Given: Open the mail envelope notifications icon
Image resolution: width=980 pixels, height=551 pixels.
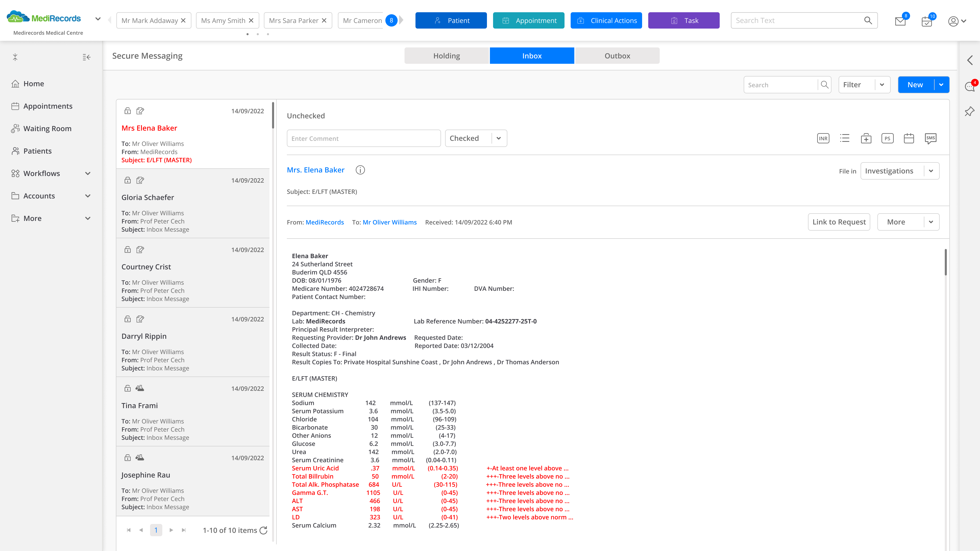Looking at the screenshot, I should 900,21.
